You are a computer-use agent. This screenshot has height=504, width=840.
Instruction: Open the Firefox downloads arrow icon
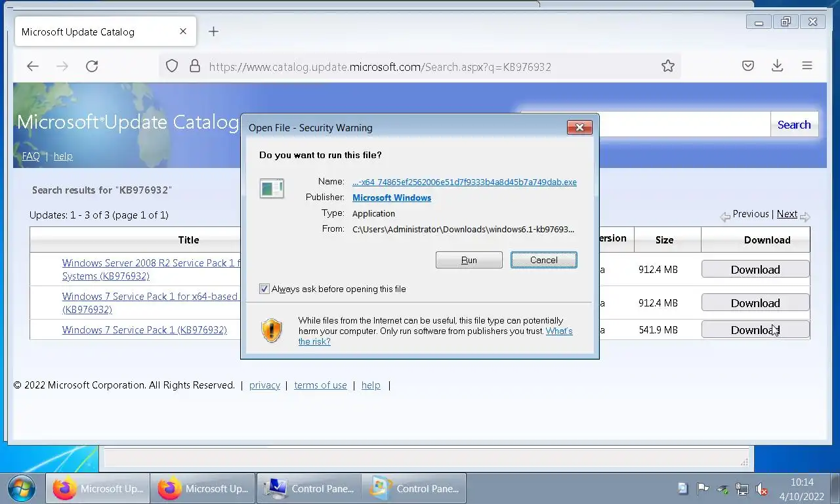coord(777,66)
